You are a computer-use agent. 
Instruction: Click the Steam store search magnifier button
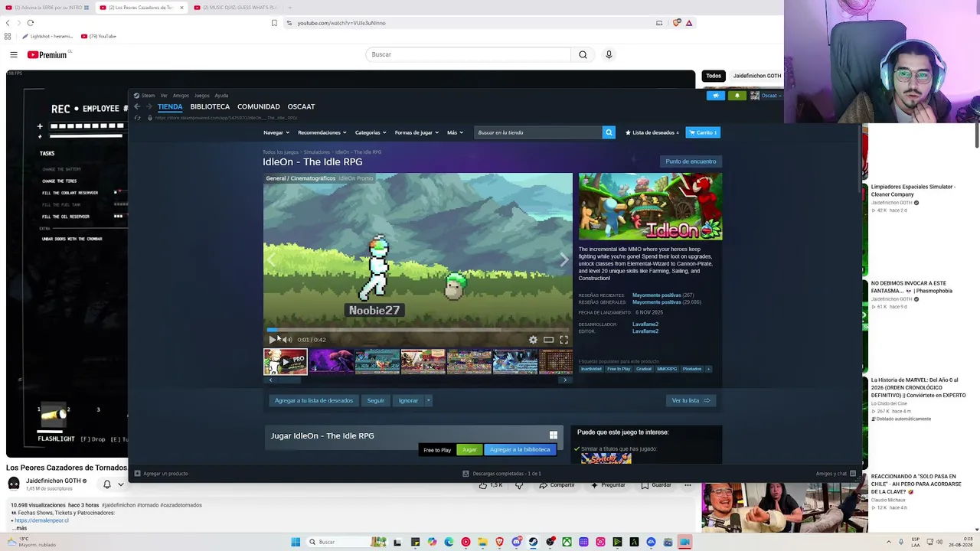tap(609, 132)
